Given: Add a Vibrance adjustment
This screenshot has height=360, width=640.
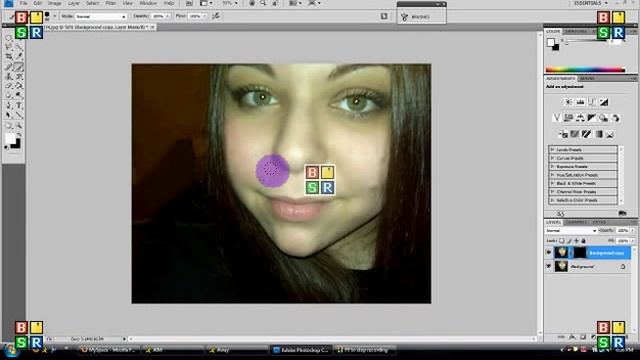Looking at the screenshot, I should (556, 118).
